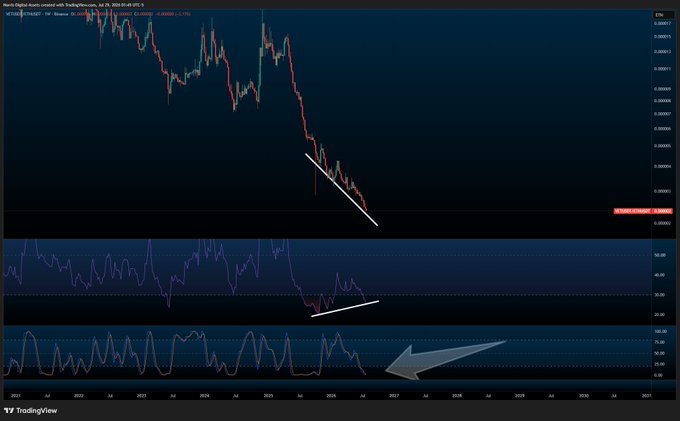Screen dimensions: 680x421
Task: Click the 0.000005 price scale label
Action: click(x=662, y=146)
